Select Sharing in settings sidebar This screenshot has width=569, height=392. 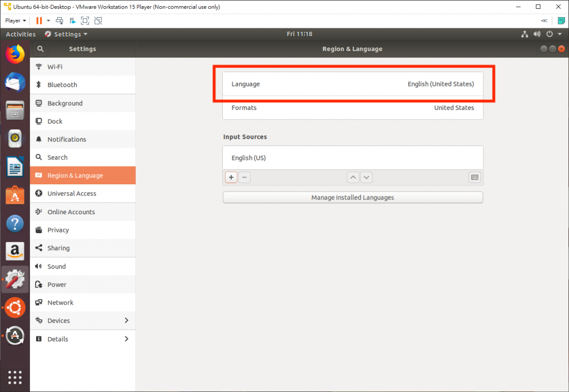[83, 248]
